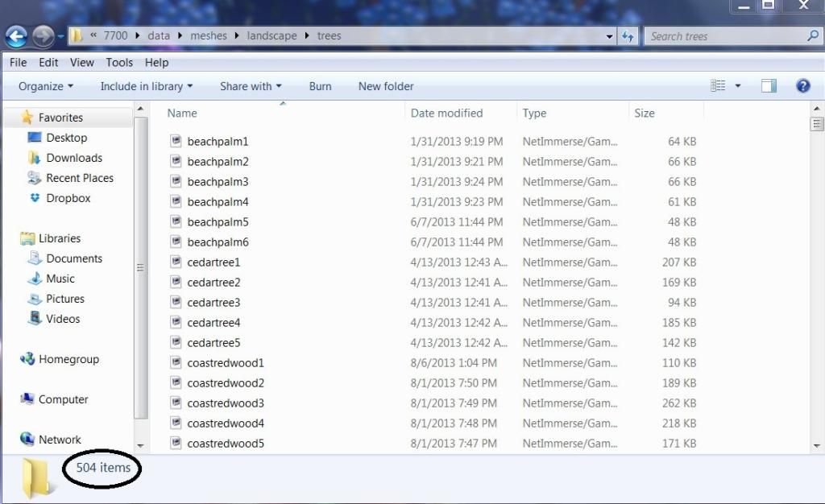Click the change view icon

click(x=718, y=86)
